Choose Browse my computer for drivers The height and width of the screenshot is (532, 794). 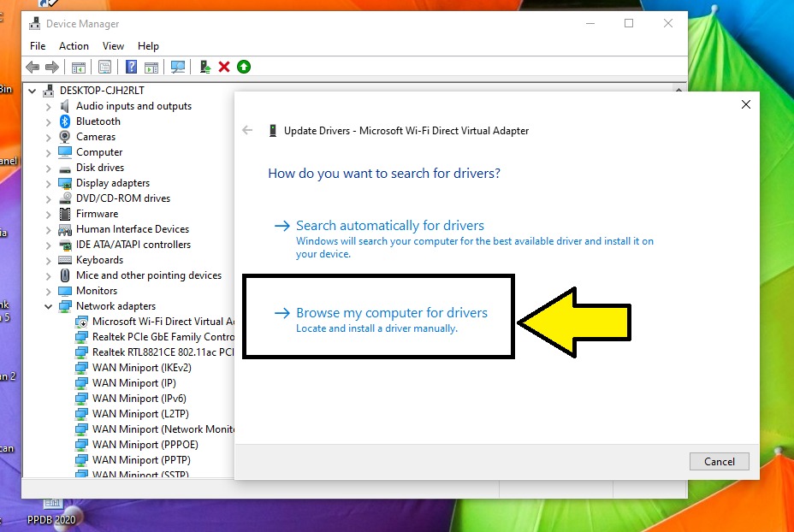(x=391, y=313)
